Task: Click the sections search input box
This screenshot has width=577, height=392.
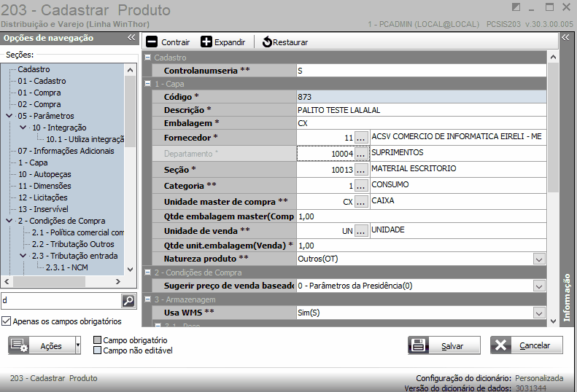Action: tap(61, 301)
